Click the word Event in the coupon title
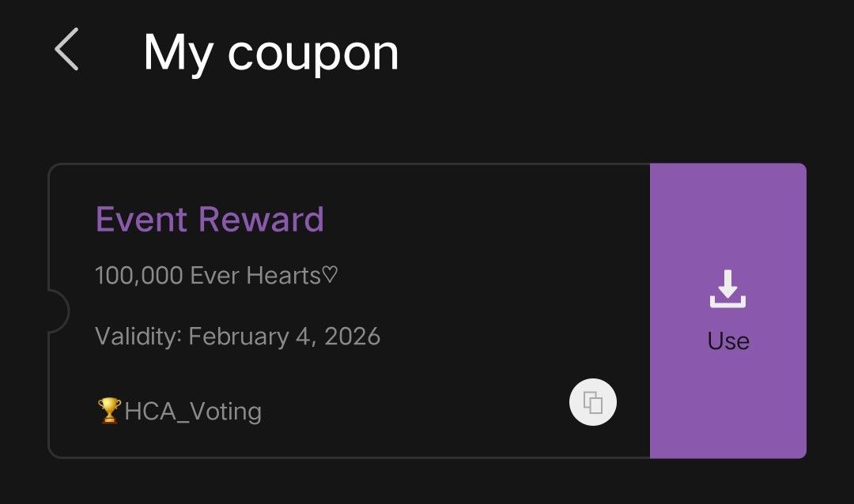The image size is (854, 504). (x=142, y=220)
